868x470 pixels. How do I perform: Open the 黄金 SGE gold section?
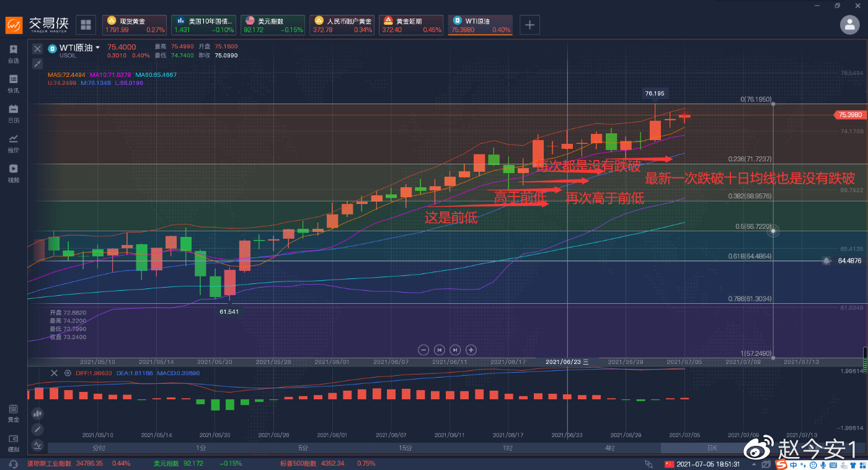coord(13,413)
